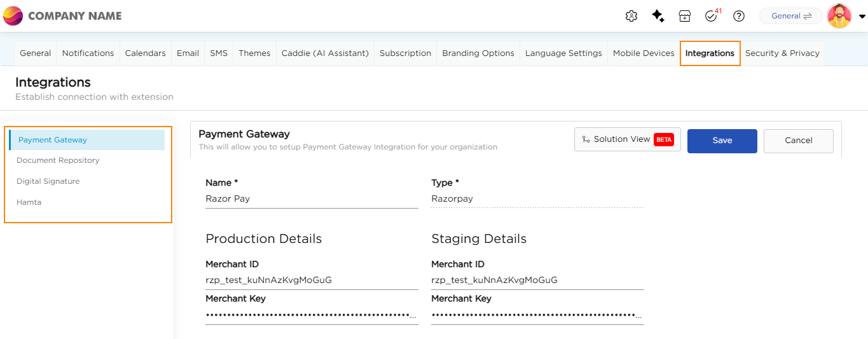Open the Caddie (AI Assistant) tab

325,53
